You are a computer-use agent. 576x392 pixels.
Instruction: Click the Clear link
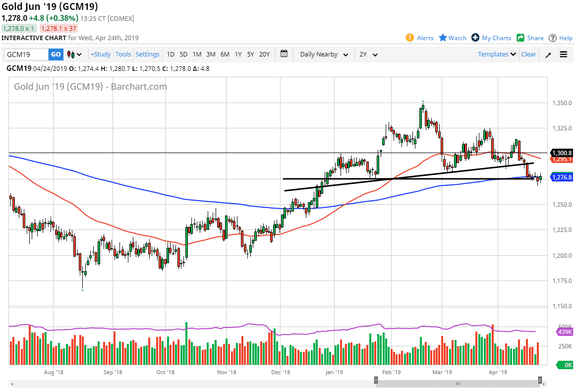(528, 55)
